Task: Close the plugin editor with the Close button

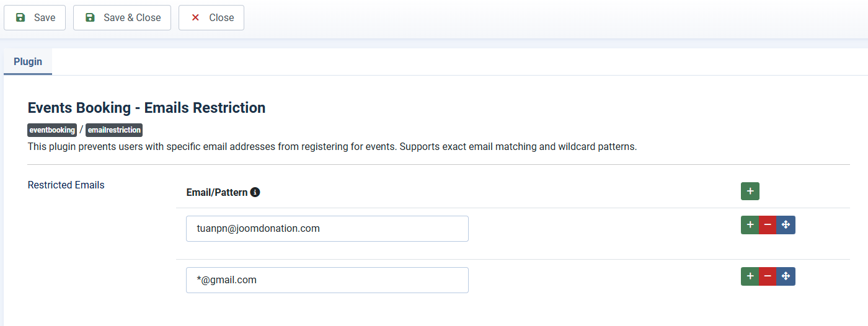Action: pos(211,18)
